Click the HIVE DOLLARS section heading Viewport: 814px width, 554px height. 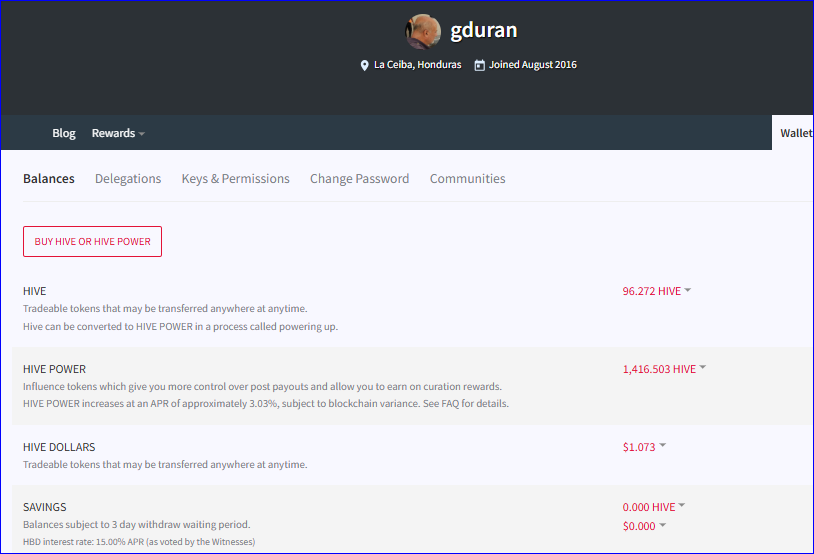tap(59, 447)
